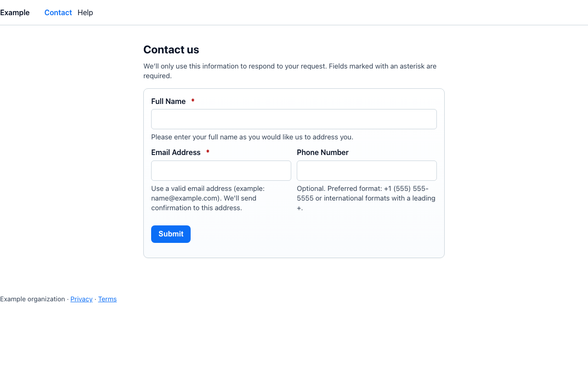Click the asterisk beside Email Address
Image resolution: width=588 pixels, height=368 pixels.
(x=208, y=151)
